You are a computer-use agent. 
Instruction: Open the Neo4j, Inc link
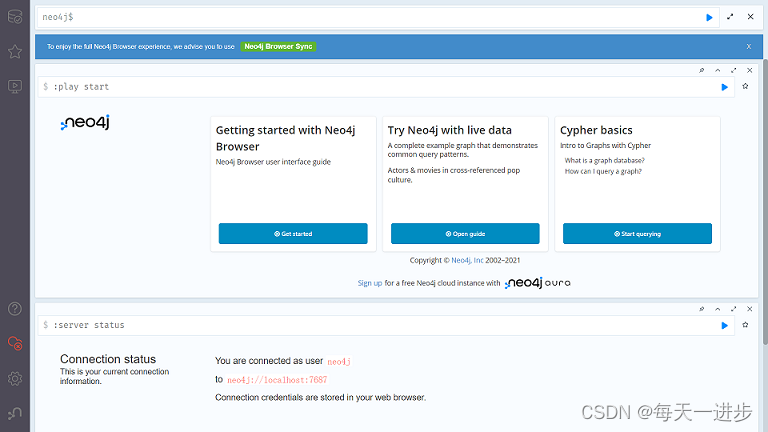467,260
